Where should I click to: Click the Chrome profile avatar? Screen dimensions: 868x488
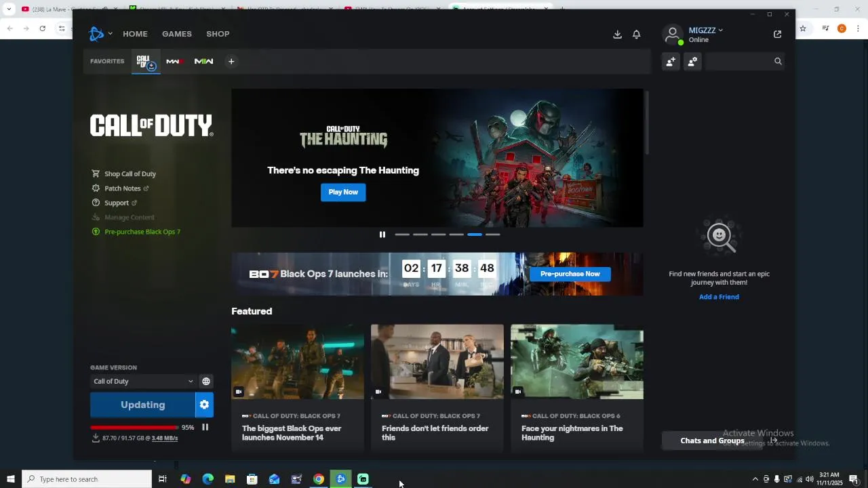coord(842,28)
